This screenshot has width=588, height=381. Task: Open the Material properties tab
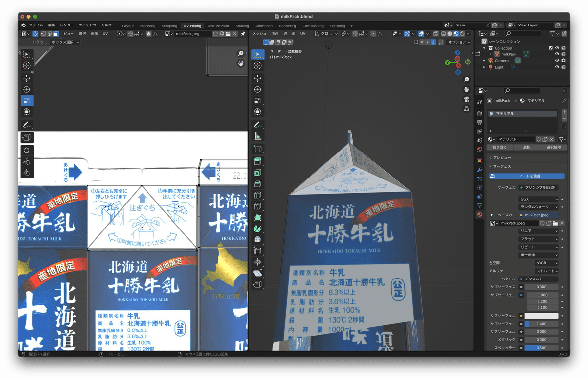pos(480,214)
